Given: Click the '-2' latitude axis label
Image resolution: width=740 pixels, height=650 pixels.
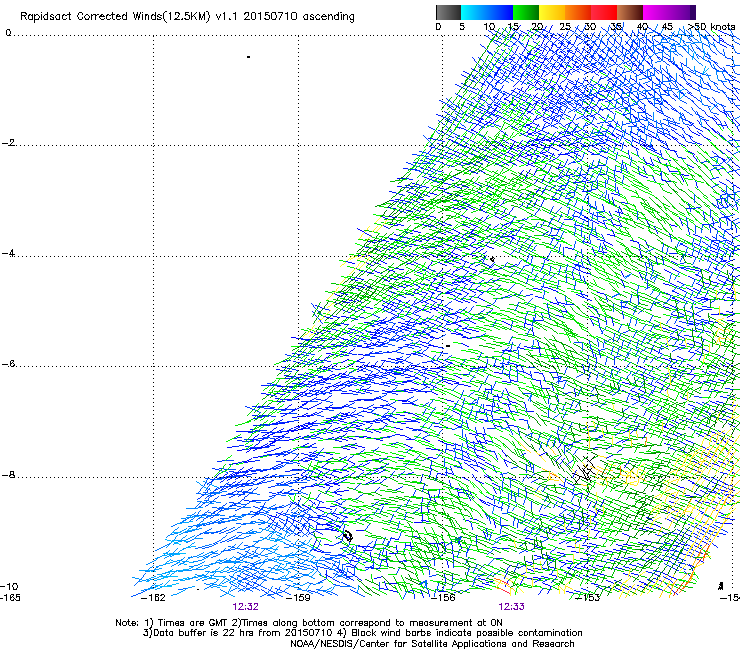Looking at the screenshot, I should click(x=8, y=143).
